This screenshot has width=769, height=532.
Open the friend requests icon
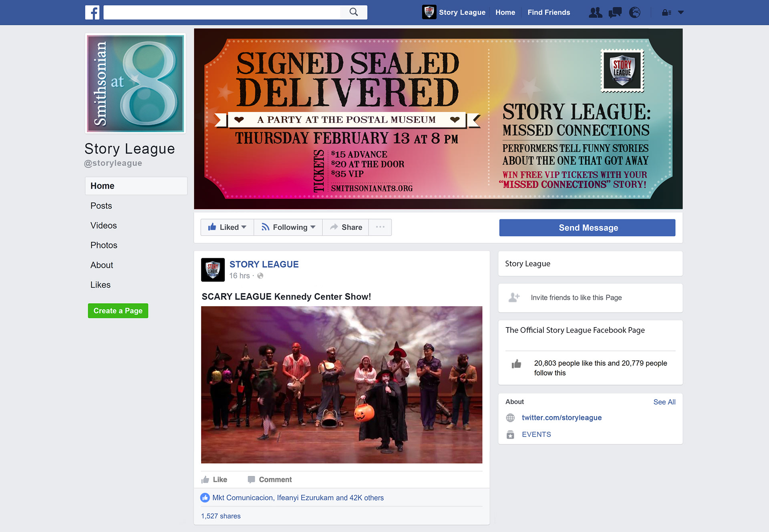(595, 12)
